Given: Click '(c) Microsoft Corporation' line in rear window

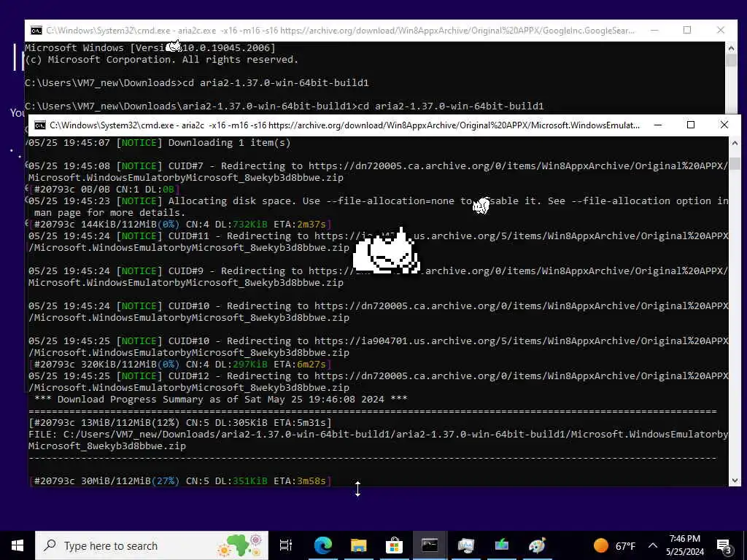Looking at the screenshot, I should point(161,60).
